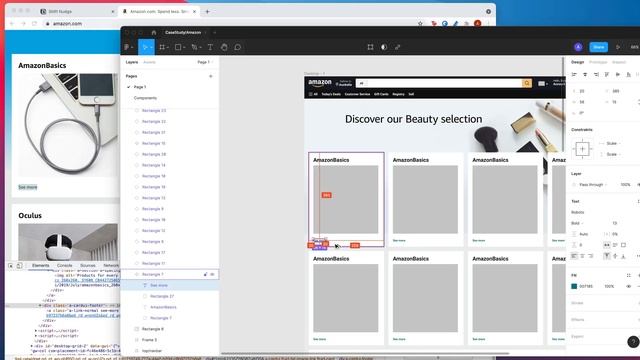Screen dimensions: 640x360
Task: Select the Move tool in Figma toolbar
Action: 144,47
